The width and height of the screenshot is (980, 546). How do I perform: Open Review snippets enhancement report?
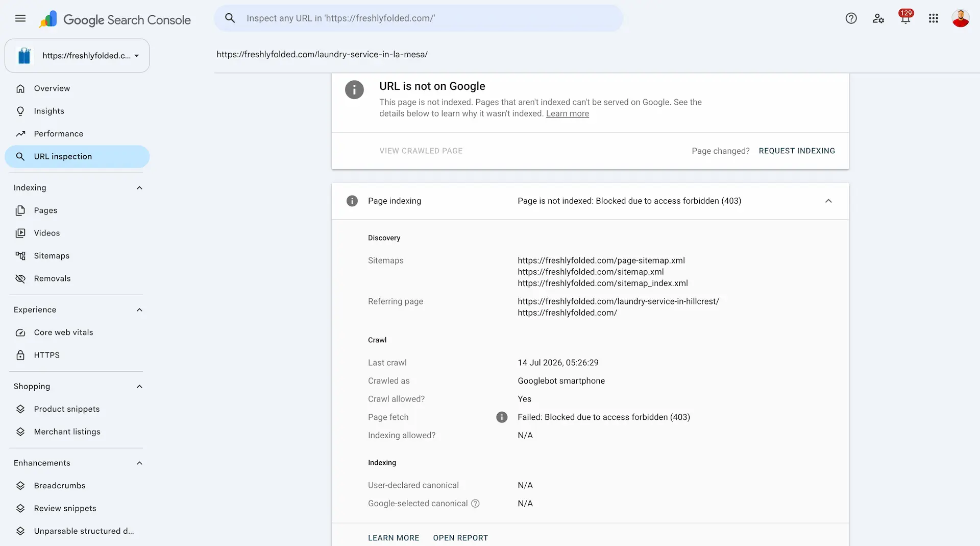(x=77, y=509)
